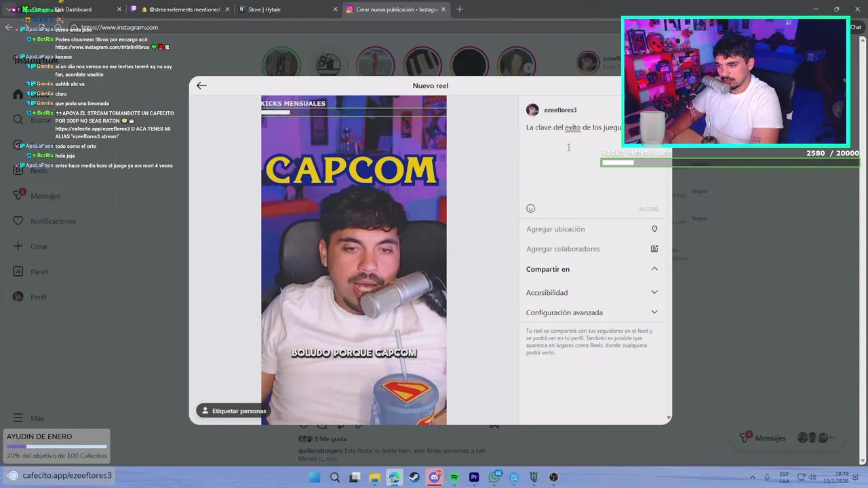The height and width of the screenshot is (488, 868).
Task: Go back using the Nuevo reel arrow
Action: [201, 85]
